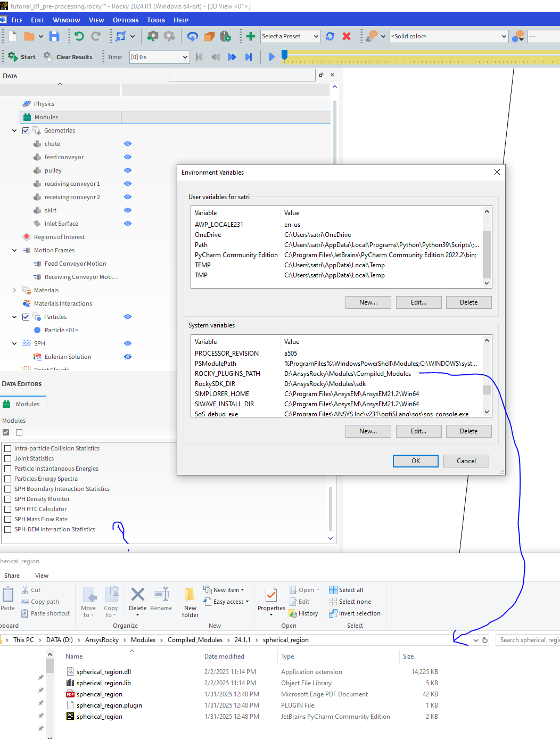
Task: Open the Help menu
Action: pyautogui.click(x=181, y=20)
